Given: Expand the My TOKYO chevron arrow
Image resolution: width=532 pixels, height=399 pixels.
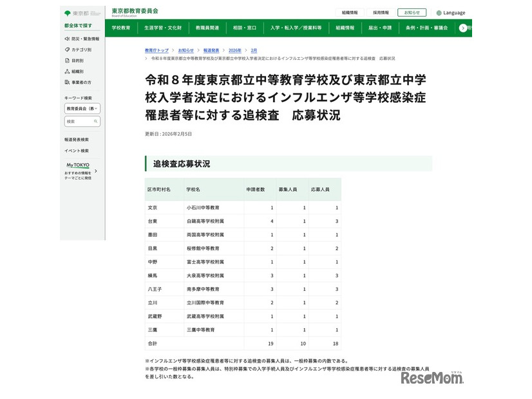Looking at the screenshot, I should coord(96,171).
